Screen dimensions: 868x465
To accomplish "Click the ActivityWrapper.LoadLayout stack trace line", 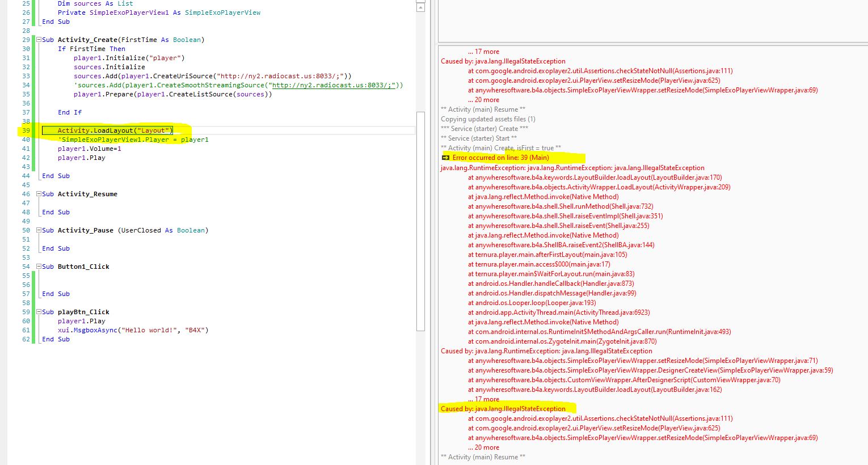I will point(599,187).
